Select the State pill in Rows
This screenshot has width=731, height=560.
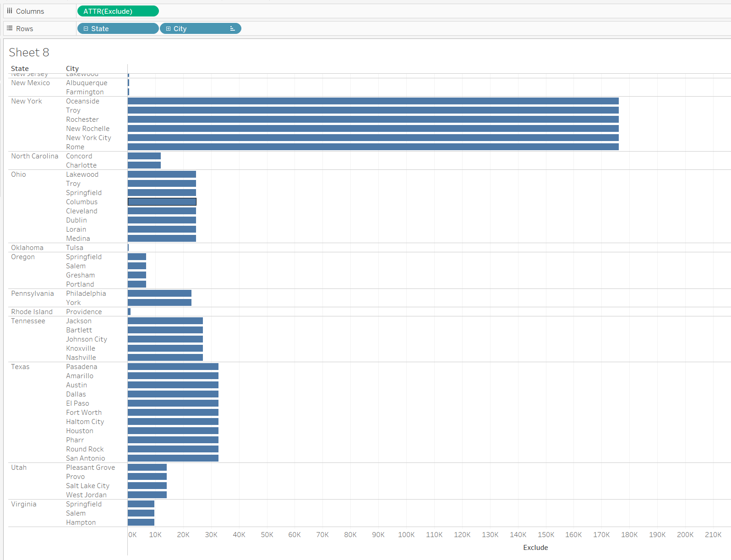118,28
